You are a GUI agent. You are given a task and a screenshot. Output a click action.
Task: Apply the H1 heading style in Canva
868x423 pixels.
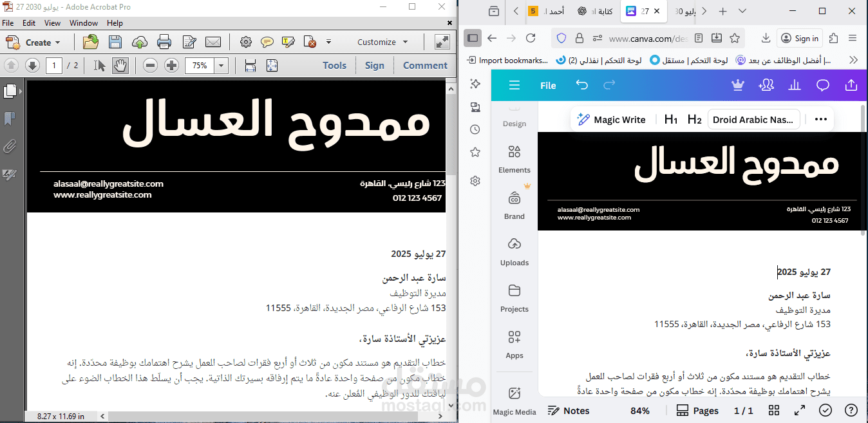671,119
